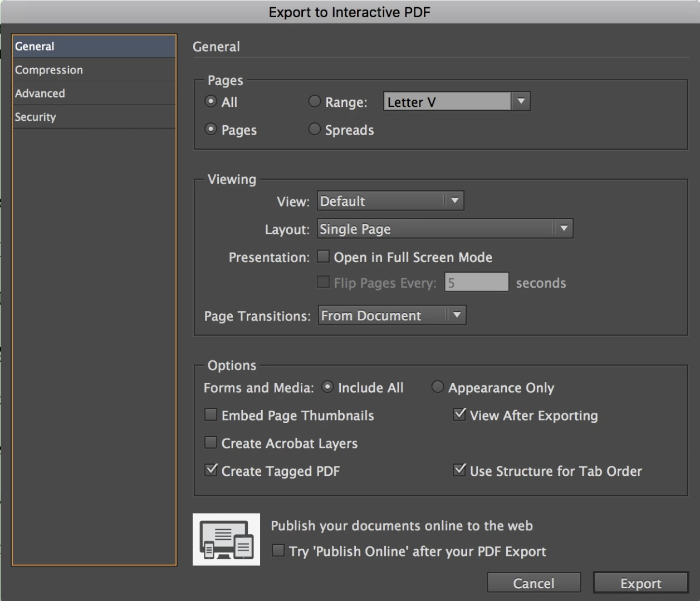This screenshot has height=601, width=700.
Task: Uncheck View After Exporting
Action: pyautogui.click(x=459, y=415)
